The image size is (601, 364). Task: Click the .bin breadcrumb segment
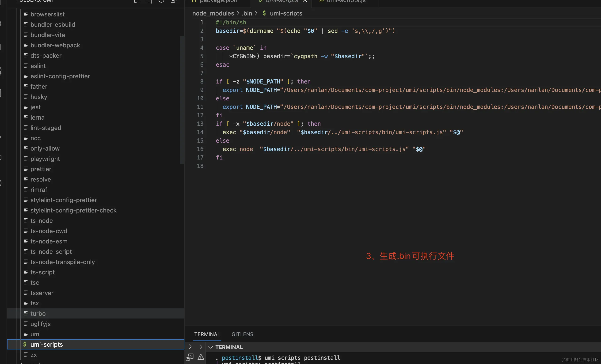(x=247, y=13)
